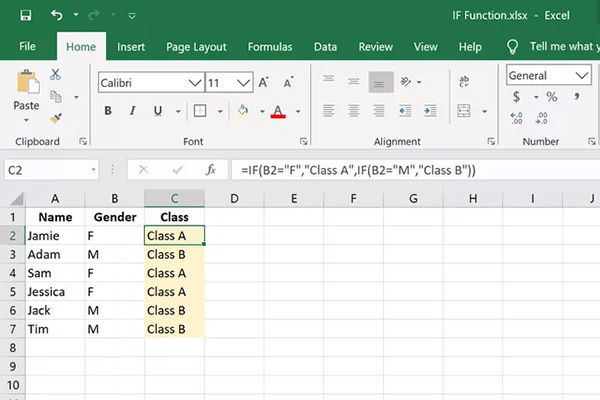Switch to the Formulas tab
Viewport: 600px width, 400px height.
(270, 47)
